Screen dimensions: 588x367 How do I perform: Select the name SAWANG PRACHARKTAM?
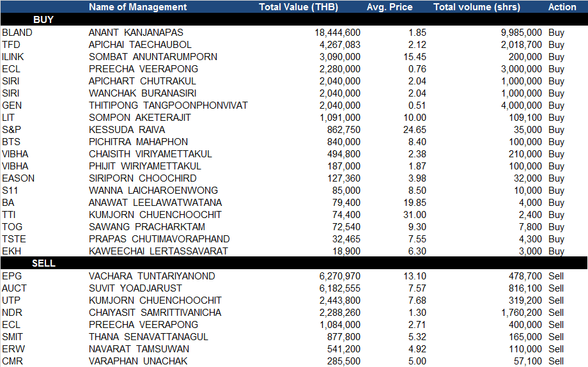[x=146, y=226]
